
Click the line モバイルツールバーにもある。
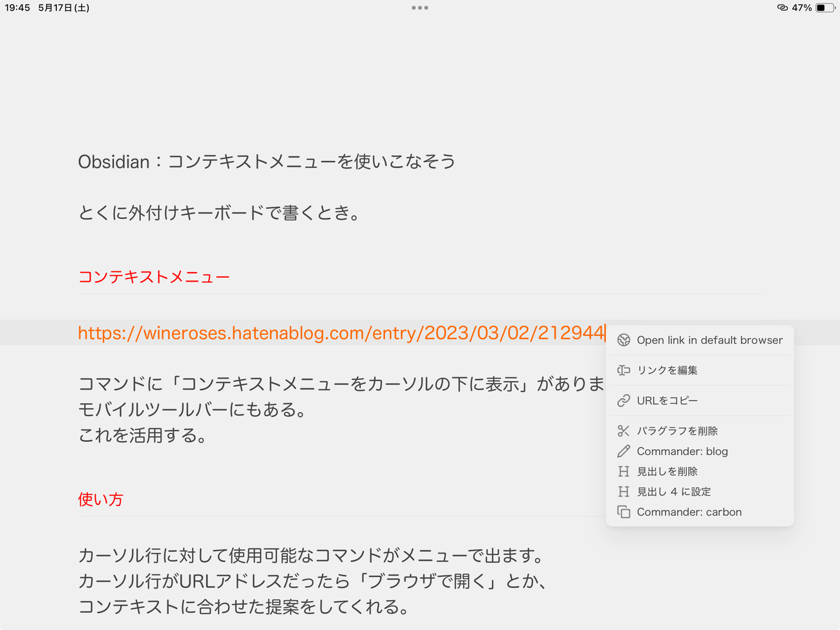click(193, 410)
